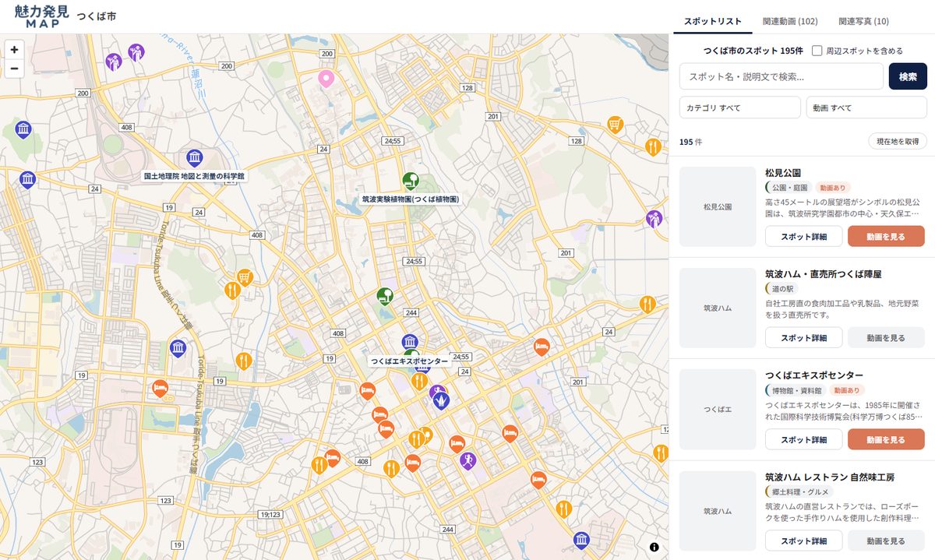Open スポット詳細 for 筑波ハム・直売所つくば陣屋
Image resolution: width=935 pixels, height=560 pixels.
[803, 338]
